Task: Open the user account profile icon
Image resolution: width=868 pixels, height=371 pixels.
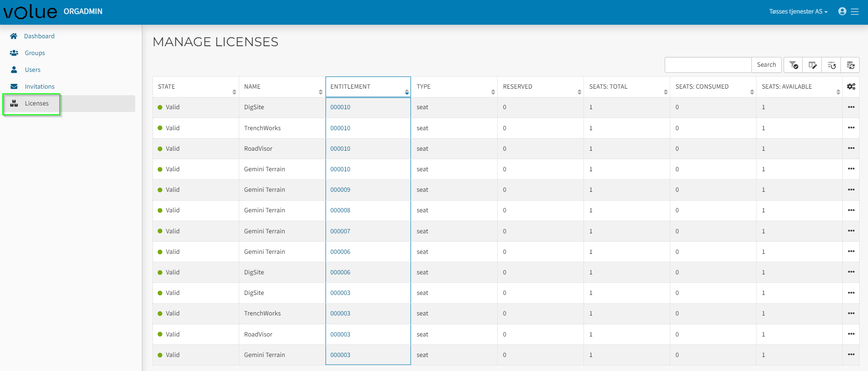Action: coord(842,12)
